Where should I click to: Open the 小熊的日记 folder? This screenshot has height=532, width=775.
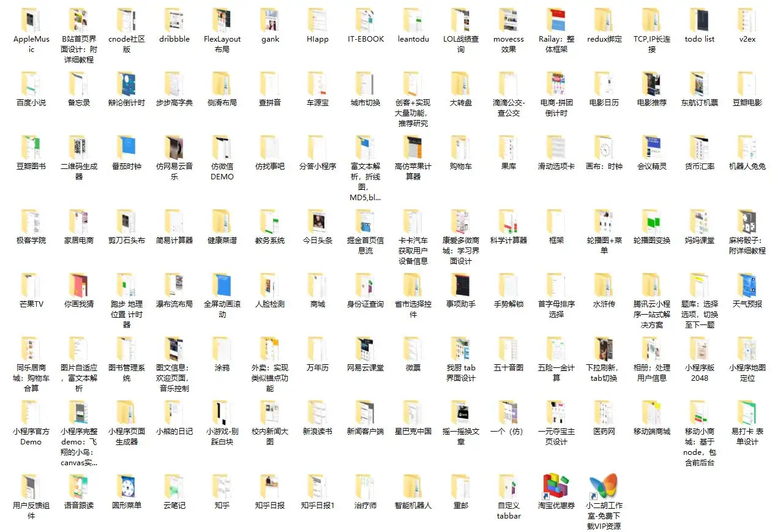174,412
